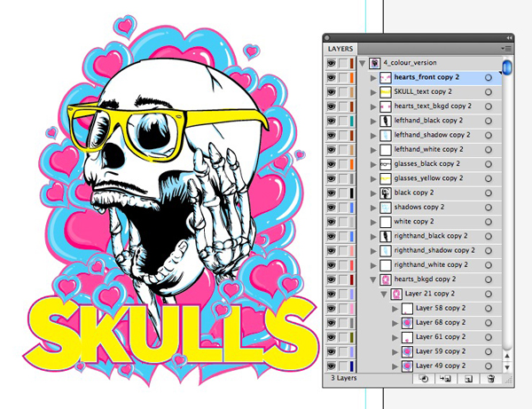Click target circle of hearts_front copy 2
Viewport: 532px width, 409px height.
pyautogui.click(x=489, y=77)
